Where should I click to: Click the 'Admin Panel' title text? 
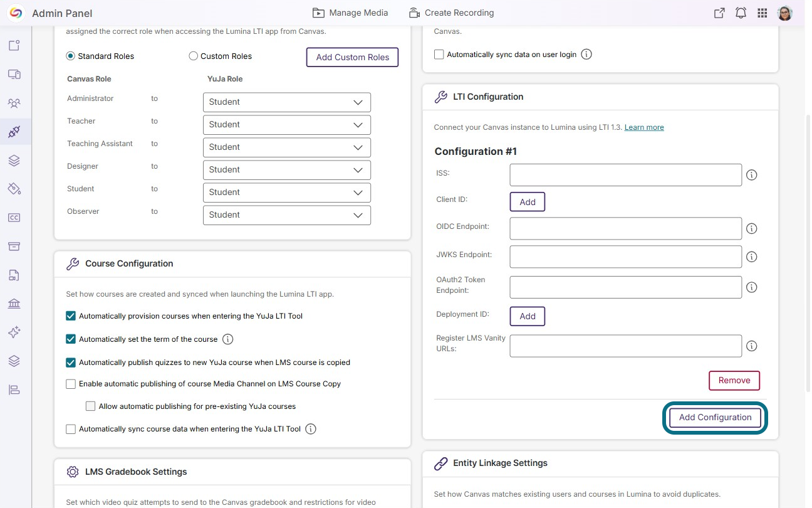[62, 13]
